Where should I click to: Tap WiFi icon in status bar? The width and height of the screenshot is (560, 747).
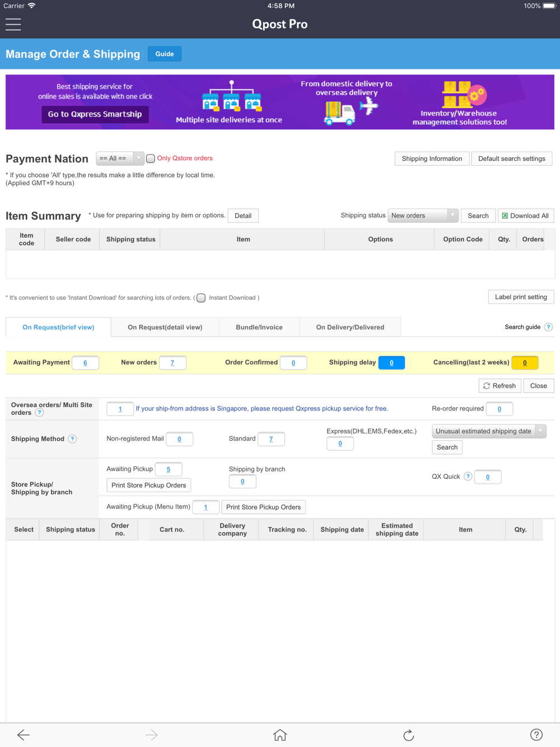pyautogui.click(x=31, y=6)
